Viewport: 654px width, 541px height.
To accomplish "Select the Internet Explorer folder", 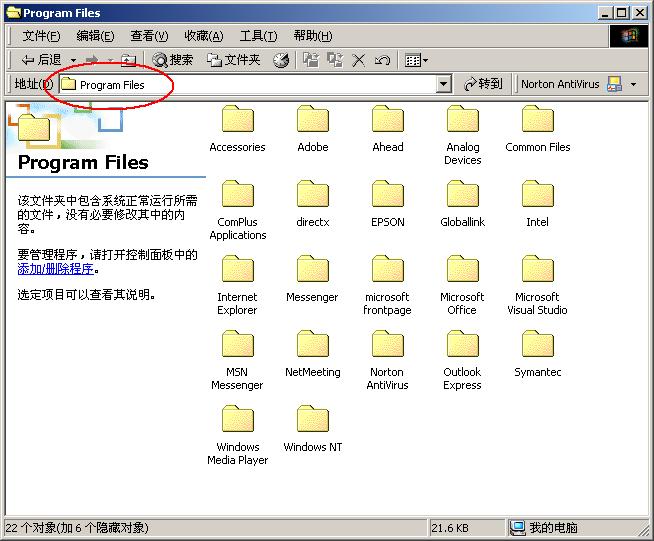I will (x=237, y=286).
